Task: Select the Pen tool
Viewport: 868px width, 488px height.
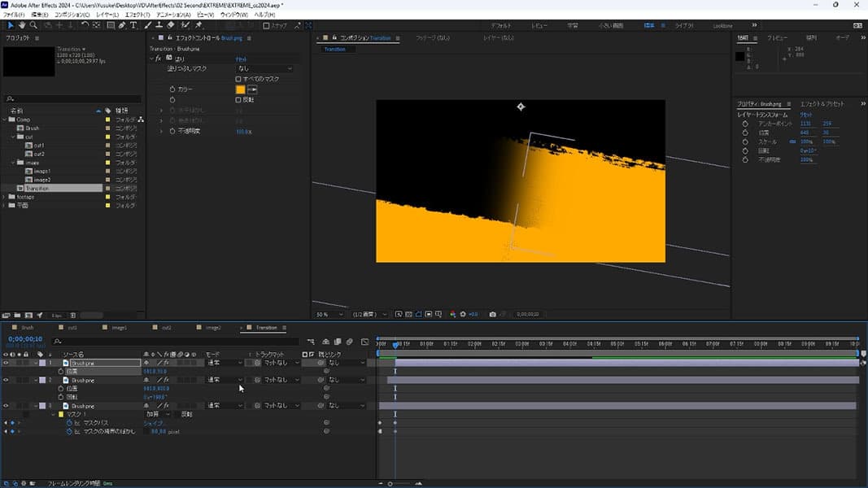Action: click(123, 25)
